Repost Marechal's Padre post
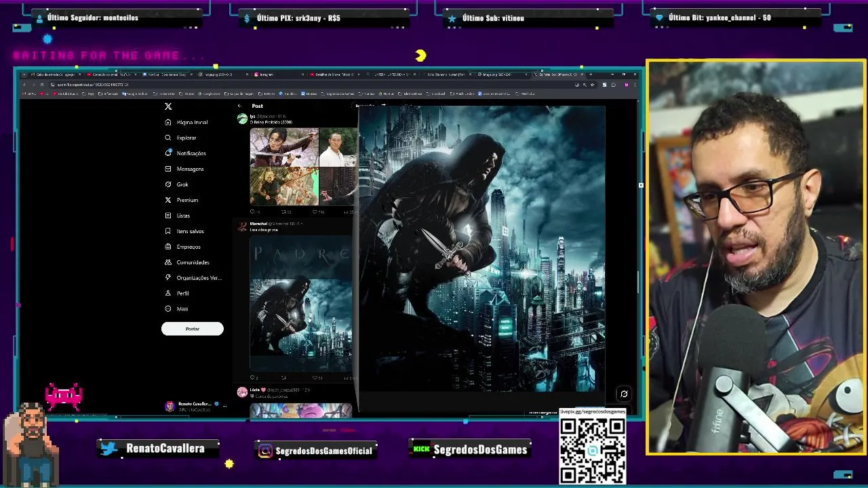868x488 pixels. point(283,378)
